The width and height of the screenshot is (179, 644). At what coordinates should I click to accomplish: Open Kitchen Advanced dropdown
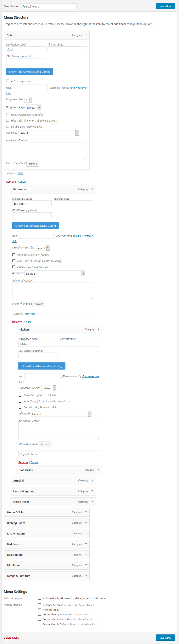point(61,414)
